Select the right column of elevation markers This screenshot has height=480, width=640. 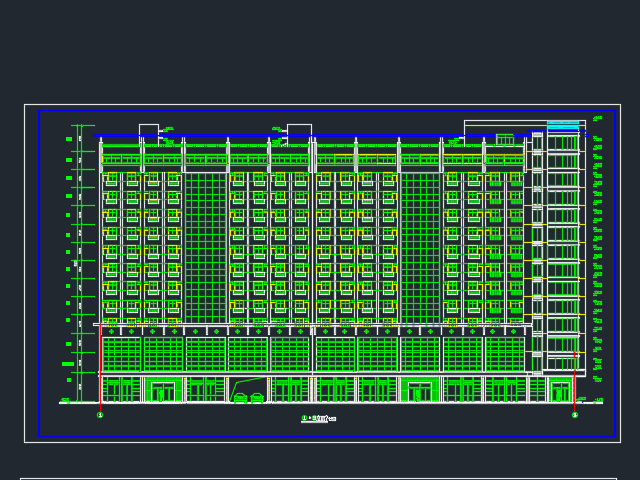(597, 250)
